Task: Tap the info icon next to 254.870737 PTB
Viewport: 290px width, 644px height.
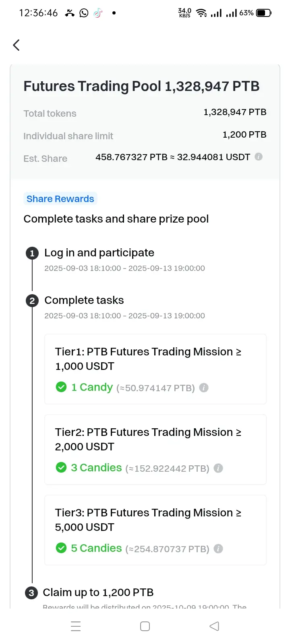Action: 218,549
